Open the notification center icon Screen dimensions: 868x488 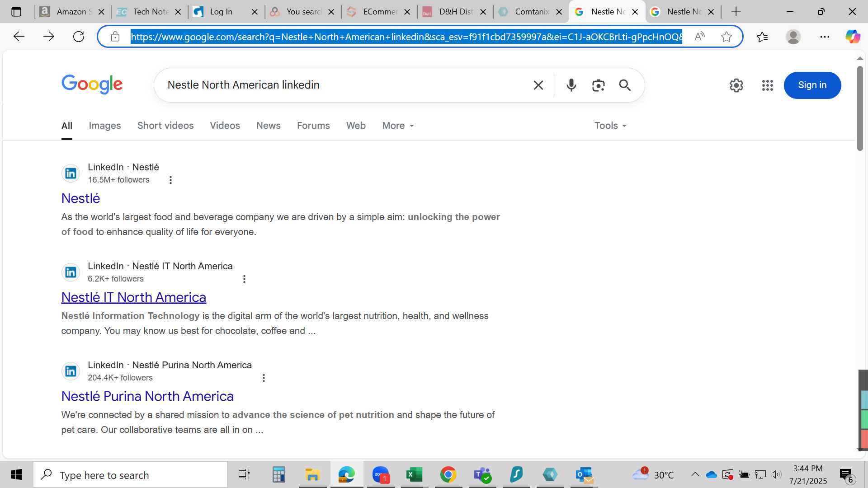click(846, 475)
